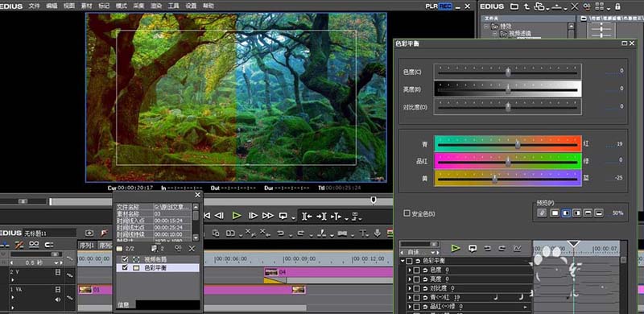Enable the 安全色 checkbox

pyautogui.click(x=407, y=213)
